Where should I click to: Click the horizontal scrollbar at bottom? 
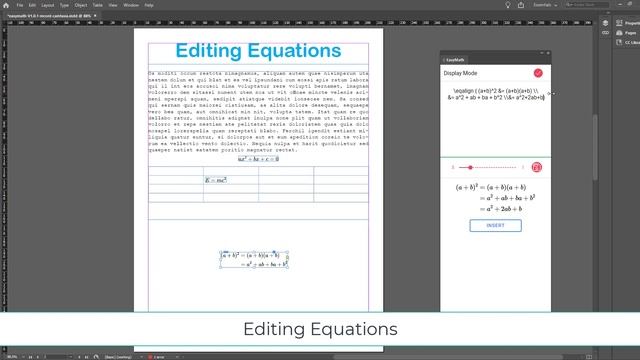click(x=449, y=357)
